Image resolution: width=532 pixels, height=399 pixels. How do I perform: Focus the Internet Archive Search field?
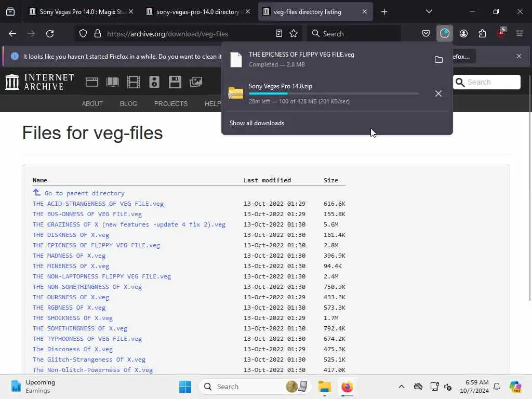tap(486, 82)
